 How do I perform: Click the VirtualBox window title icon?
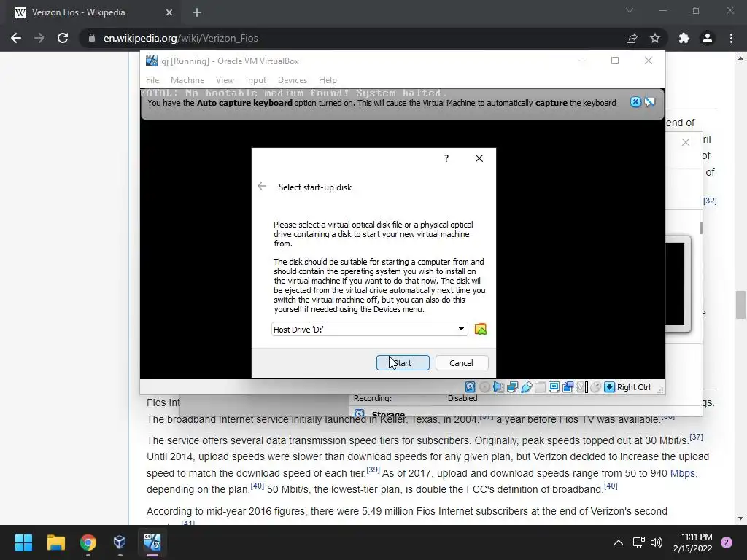[x=152, y=61]
